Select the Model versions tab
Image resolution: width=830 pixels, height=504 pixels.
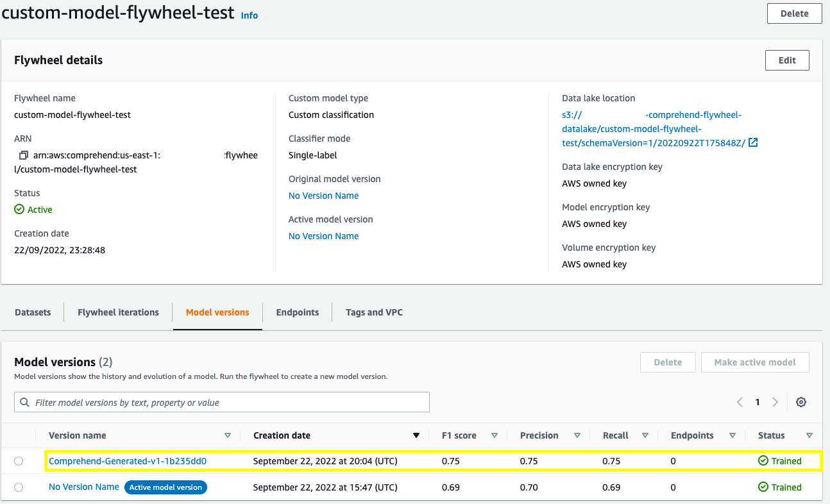[x=217, y=312]
